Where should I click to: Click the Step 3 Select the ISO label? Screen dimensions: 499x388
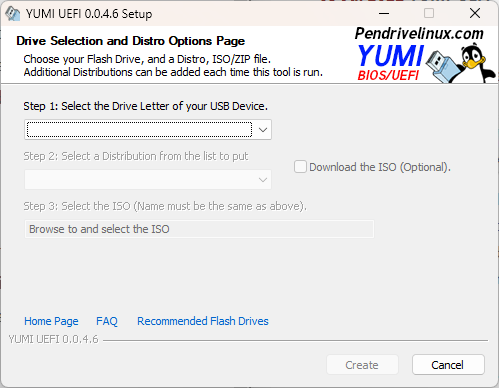[x=165, y=206]
